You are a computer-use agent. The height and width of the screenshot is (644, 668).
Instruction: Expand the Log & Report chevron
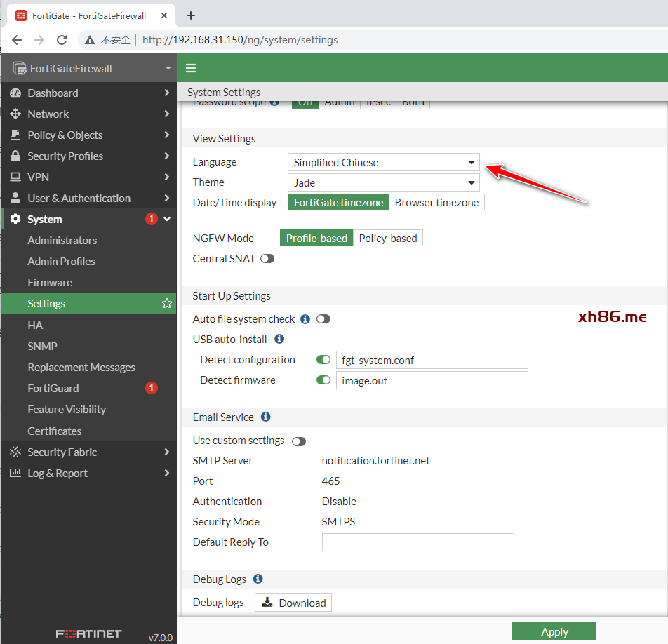pyautogui.click(x=166, y=473)
